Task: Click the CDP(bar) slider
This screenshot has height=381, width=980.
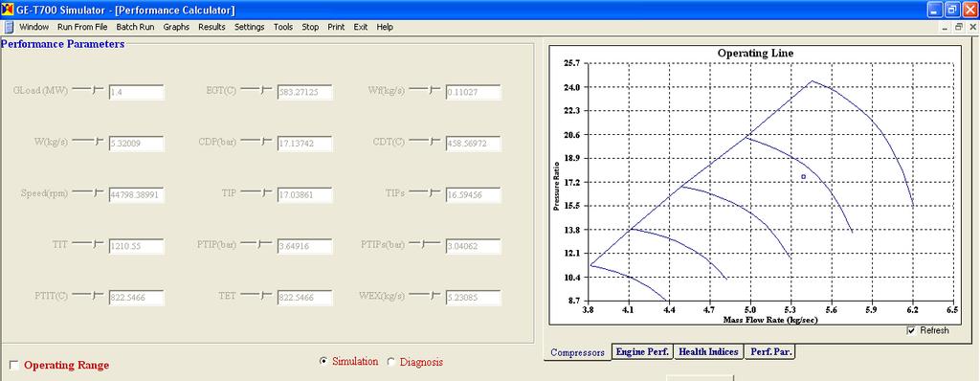Action: [x=256, y=142]
